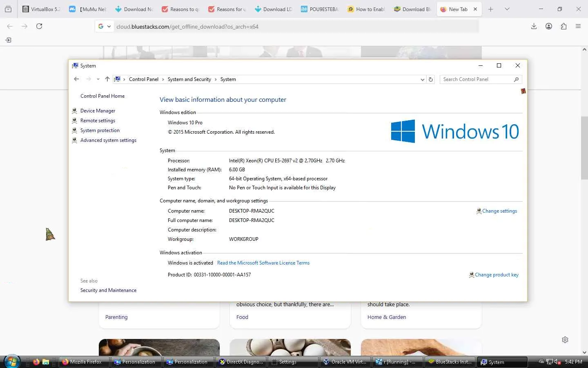
Task: Open the browser Downloads panel
Action: pyautogui.click(x=534, y=26)
